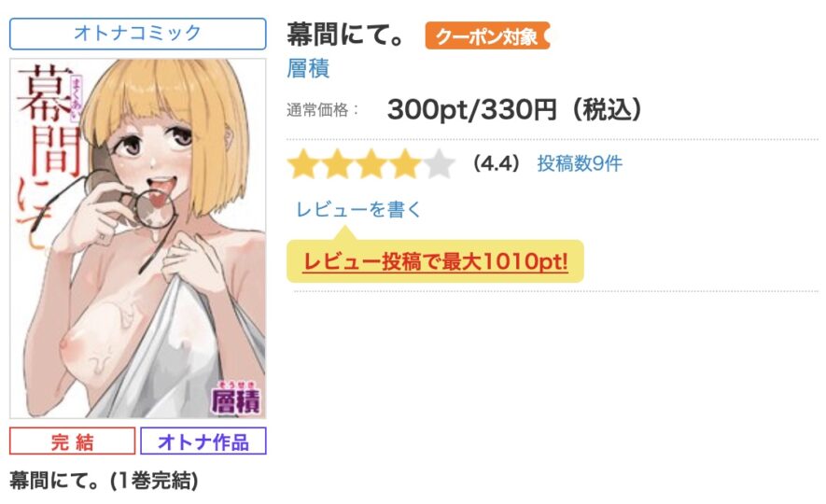Select the 幕間にて。 title heading
This screenshot has width=826, height=504.
pyautogui.click(x=346, y=35)
